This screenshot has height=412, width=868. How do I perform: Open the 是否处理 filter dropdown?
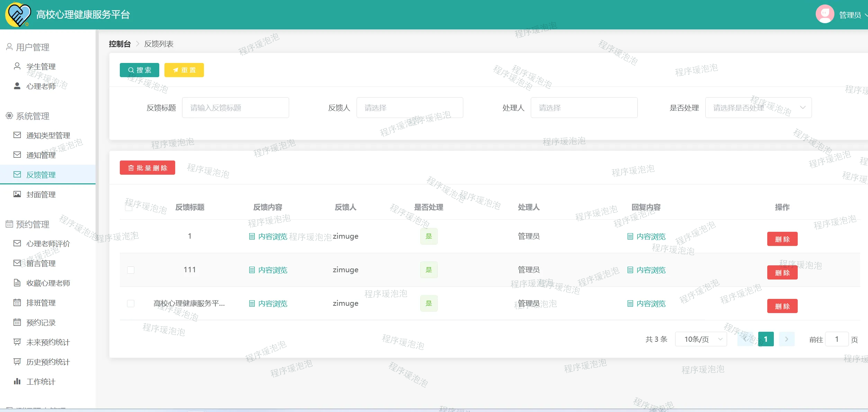[x=758, y=108]
